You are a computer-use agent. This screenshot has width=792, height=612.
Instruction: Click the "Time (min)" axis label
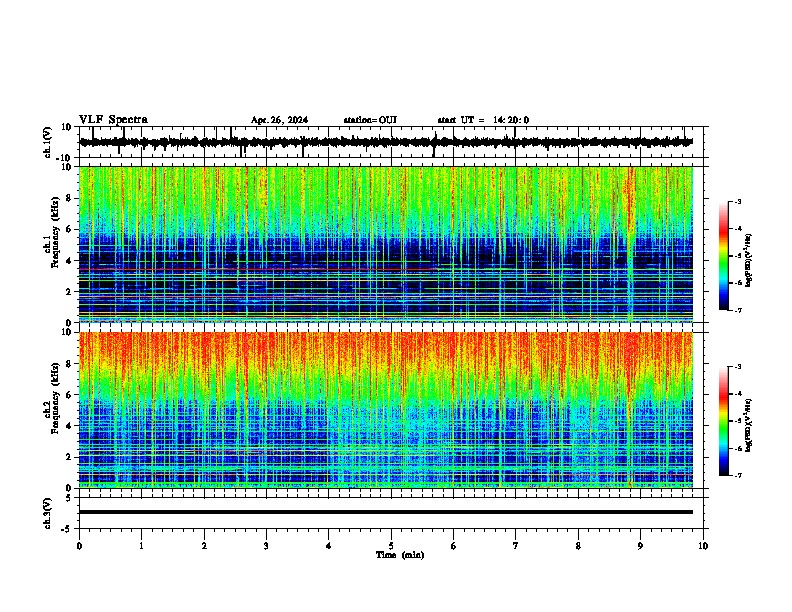tap(400, 555)
